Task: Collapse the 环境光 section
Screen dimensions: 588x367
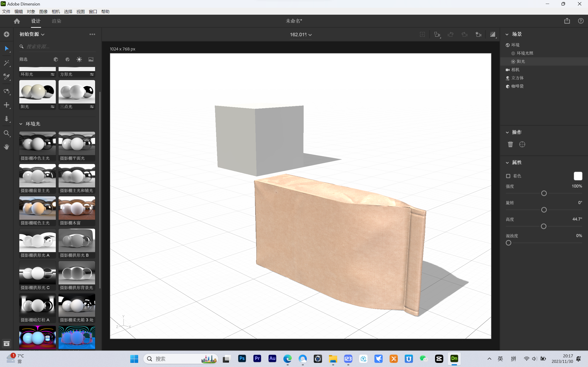Action: [x=21, y=124]
